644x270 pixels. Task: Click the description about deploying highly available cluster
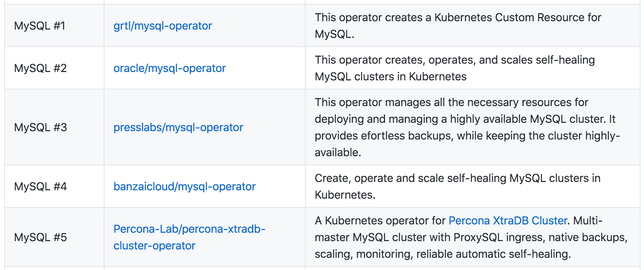tap(467, 127)
